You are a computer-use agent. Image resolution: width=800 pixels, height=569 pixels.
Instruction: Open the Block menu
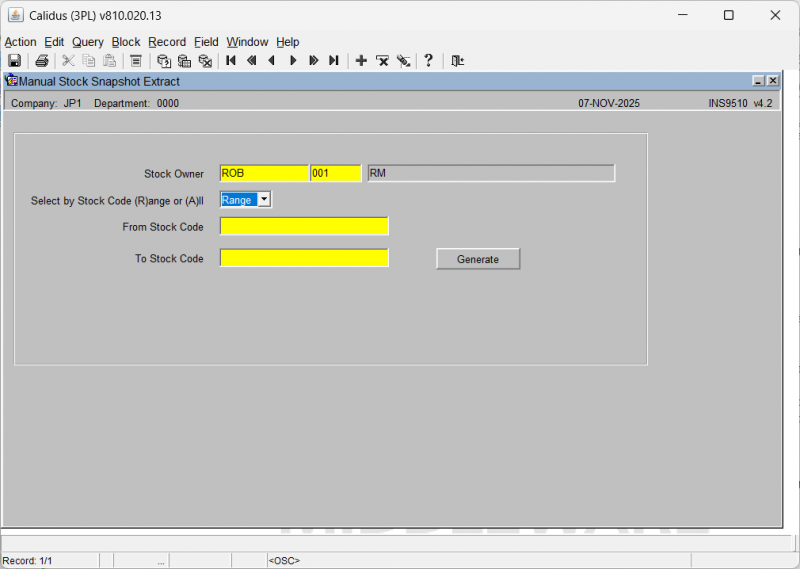(x=126, y=42)
